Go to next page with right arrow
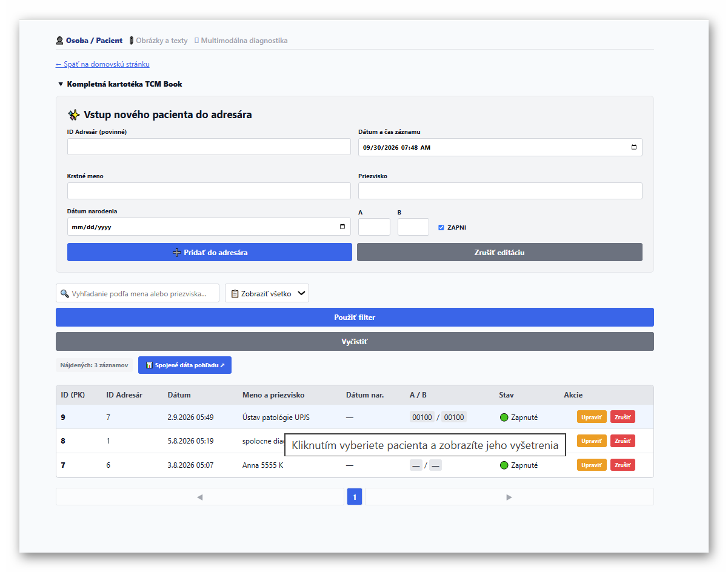 tap(509, 497)
